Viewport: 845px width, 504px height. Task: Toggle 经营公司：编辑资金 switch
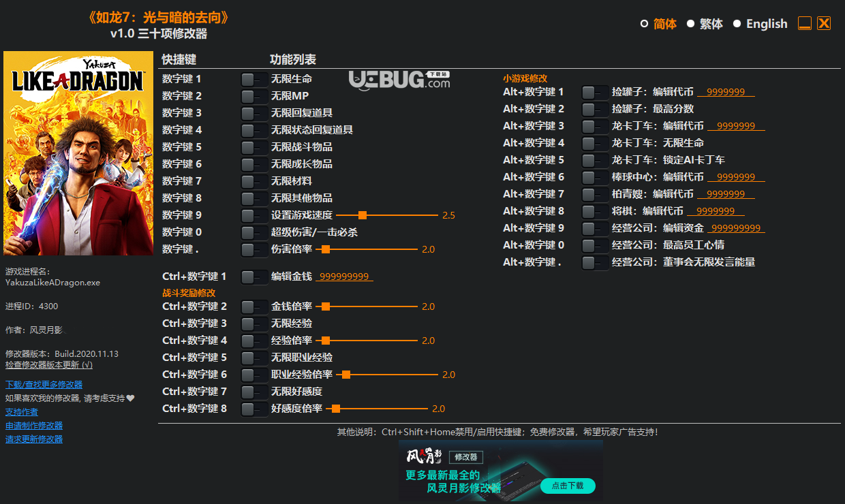[595, 228]
